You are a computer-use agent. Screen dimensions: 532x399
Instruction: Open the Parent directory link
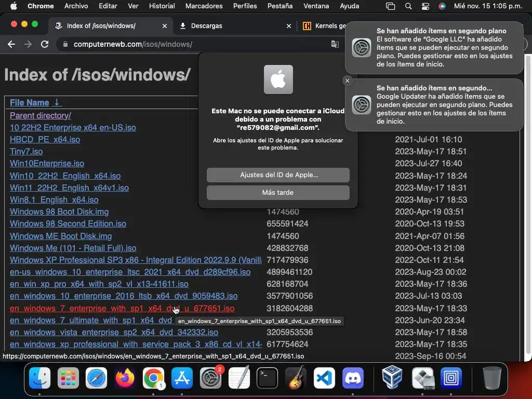click(41, 116)
